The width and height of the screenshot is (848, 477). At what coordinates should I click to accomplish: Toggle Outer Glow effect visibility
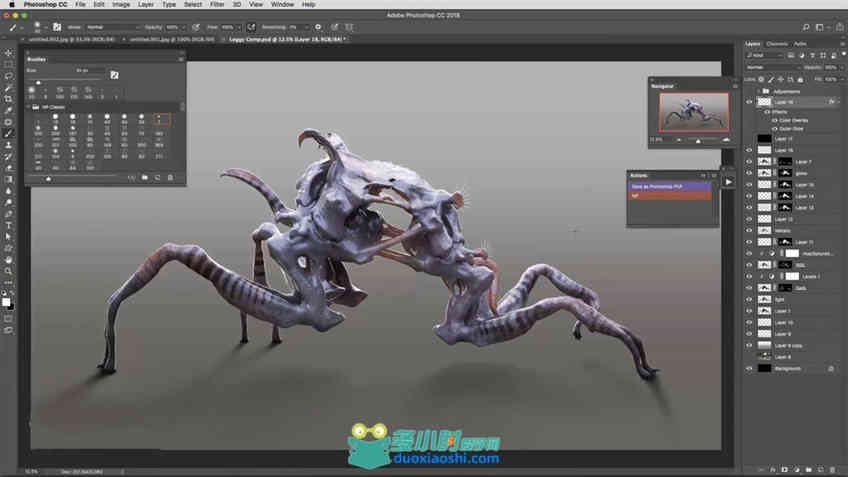pyautogui.click(x=774, y=129)
